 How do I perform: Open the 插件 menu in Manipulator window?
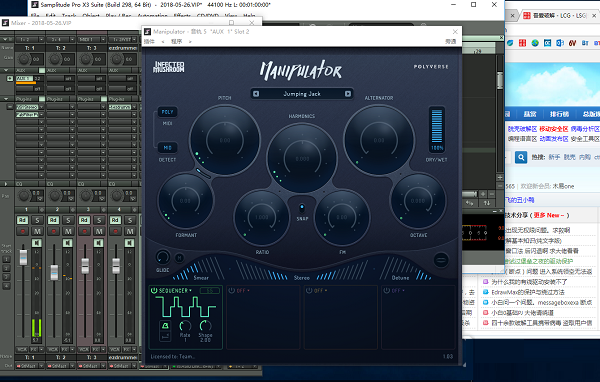[x=149, y=41]
